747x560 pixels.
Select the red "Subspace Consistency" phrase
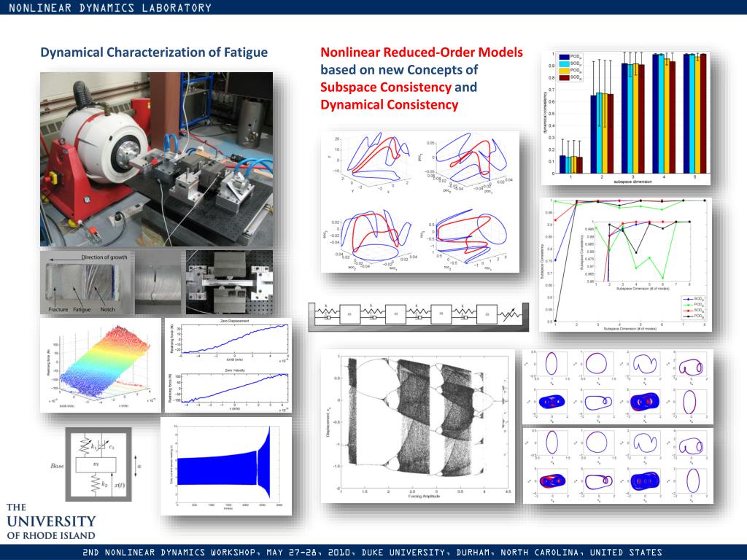click(386, 87)
